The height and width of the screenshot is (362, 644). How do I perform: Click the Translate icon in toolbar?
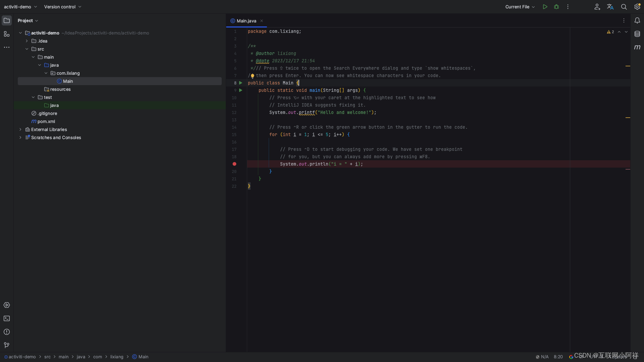coord(610,7)
